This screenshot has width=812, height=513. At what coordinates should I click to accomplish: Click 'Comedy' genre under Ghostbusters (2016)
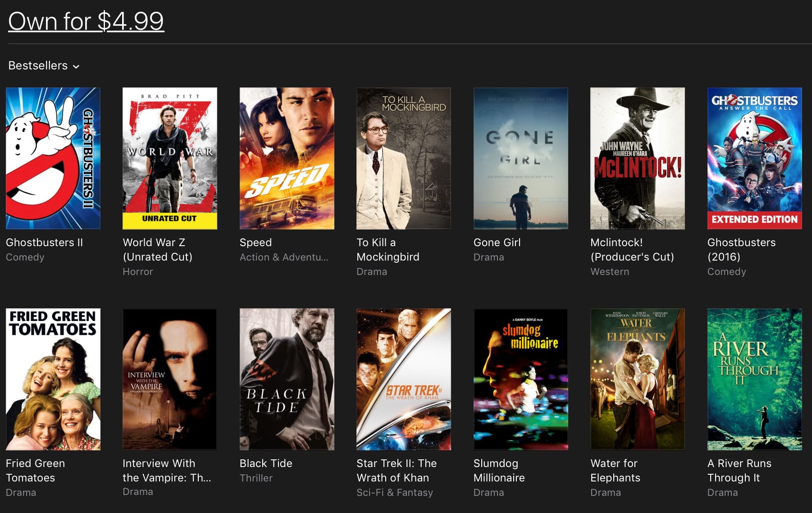[727, 272]
